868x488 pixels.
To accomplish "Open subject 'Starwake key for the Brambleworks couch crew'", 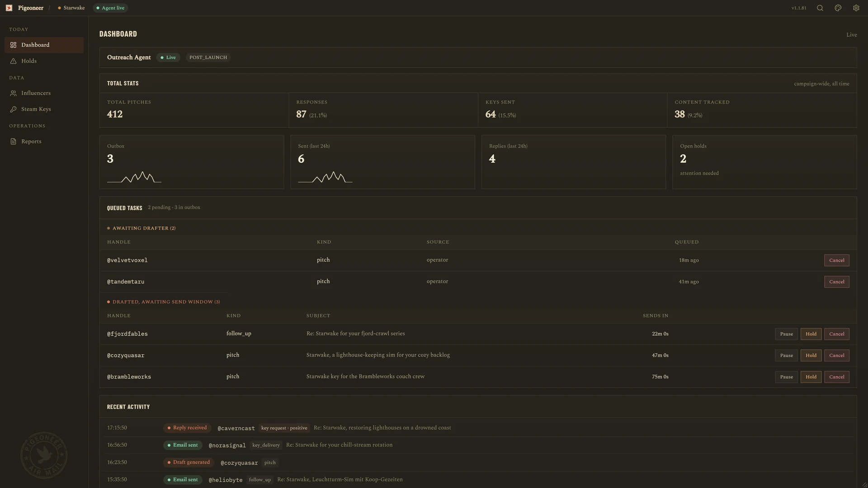I will (365, 377).
